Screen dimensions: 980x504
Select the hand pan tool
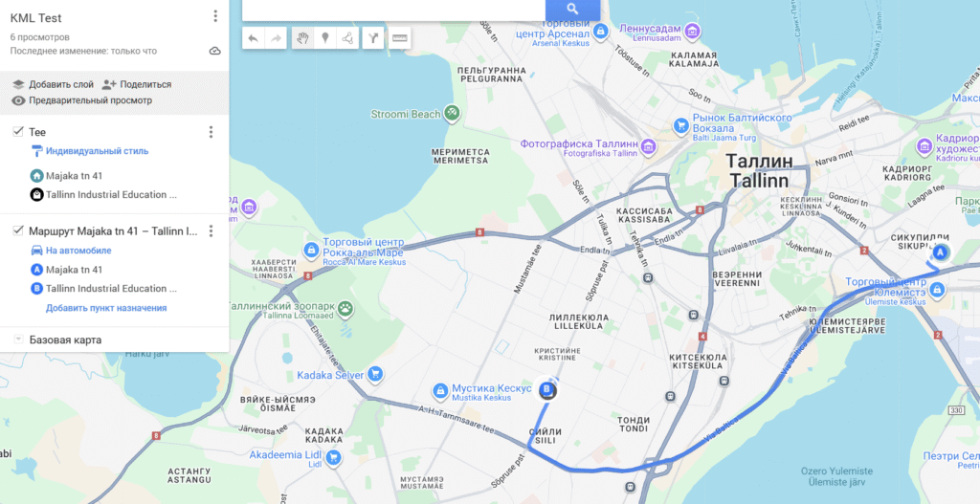coord(302,38)
